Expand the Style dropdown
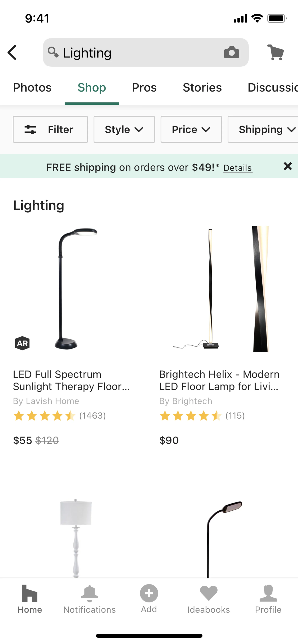Image resolution: width=298 pixels, height=644 pixels. (x=124, y=130)
